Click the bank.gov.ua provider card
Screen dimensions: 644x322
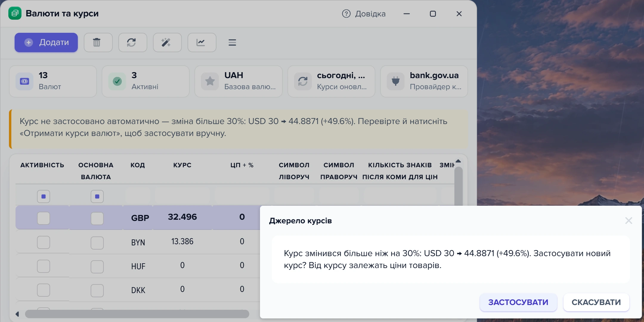click(424, 81)
